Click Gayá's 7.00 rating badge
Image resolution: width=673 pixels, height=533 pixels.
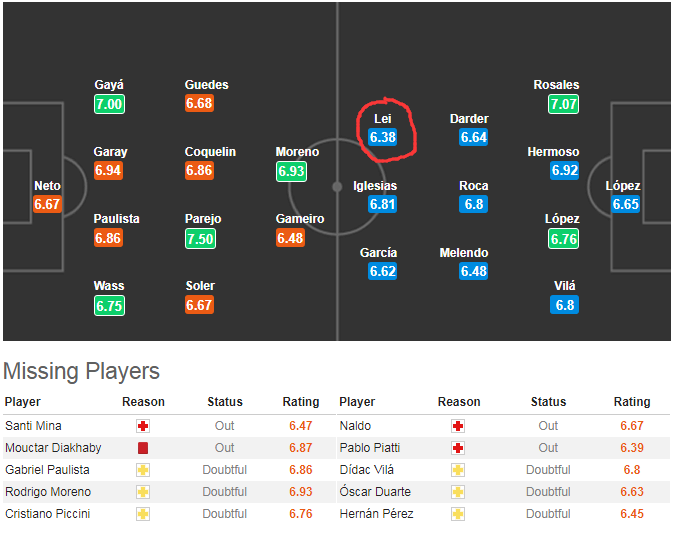pyautogui.click(x=109, y=104)
